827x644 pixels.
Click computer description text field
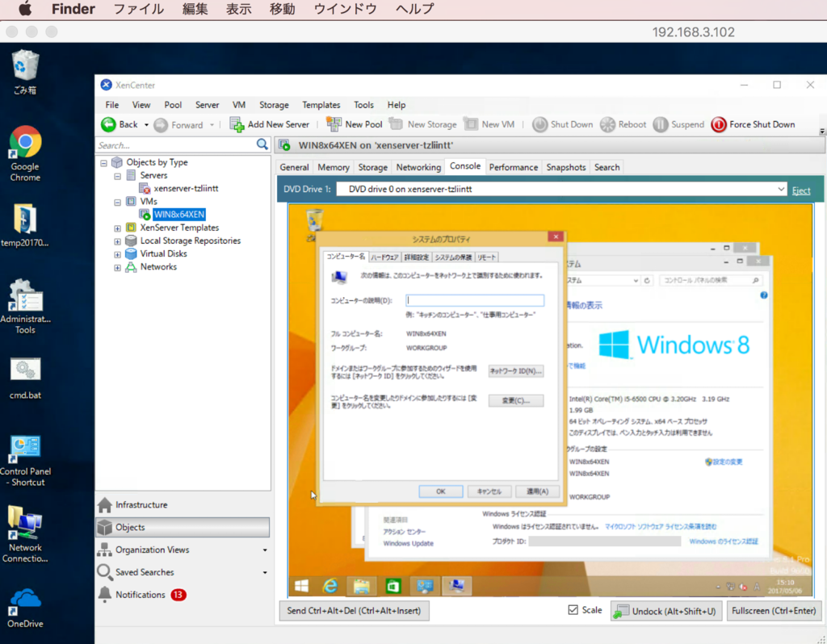pos(475,300)
